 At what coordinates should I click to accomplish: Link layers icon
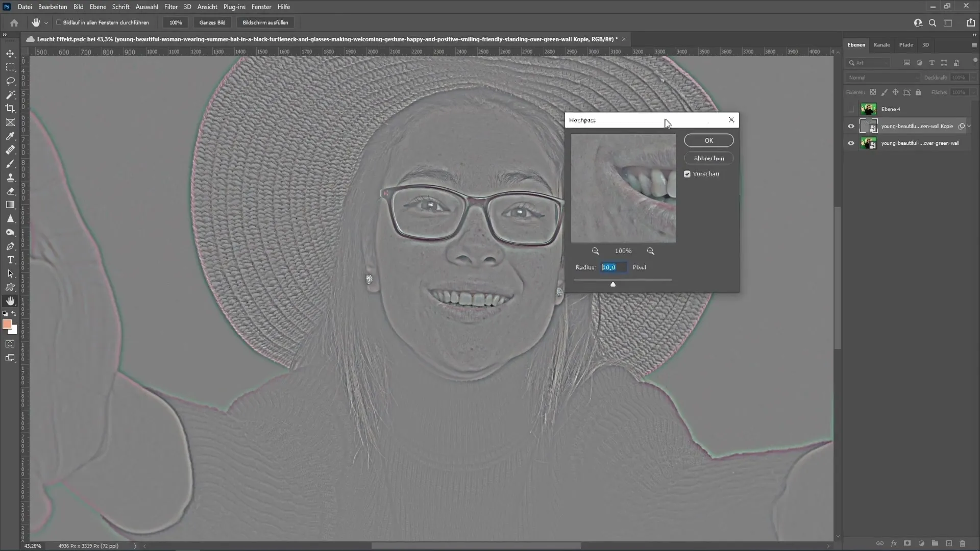click(880, 543)
